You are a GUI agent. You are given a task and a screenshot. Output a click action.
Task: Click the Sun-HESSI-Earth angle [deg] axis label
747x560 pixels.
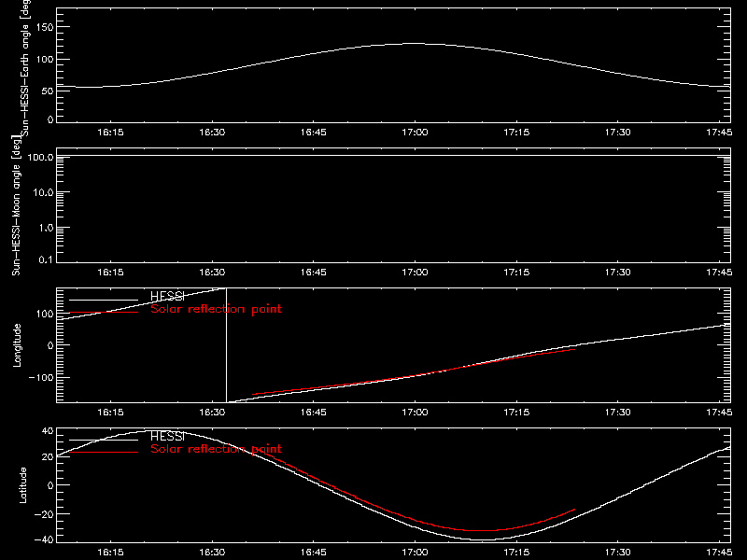25,68
